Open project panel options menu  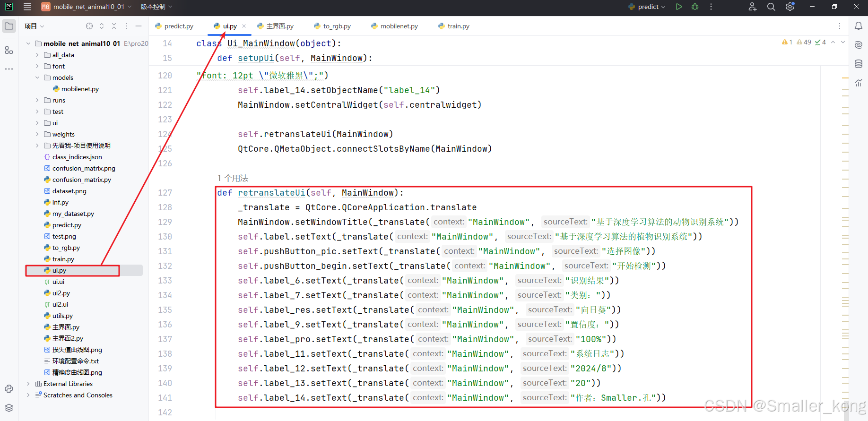click(x=126, y=26)
